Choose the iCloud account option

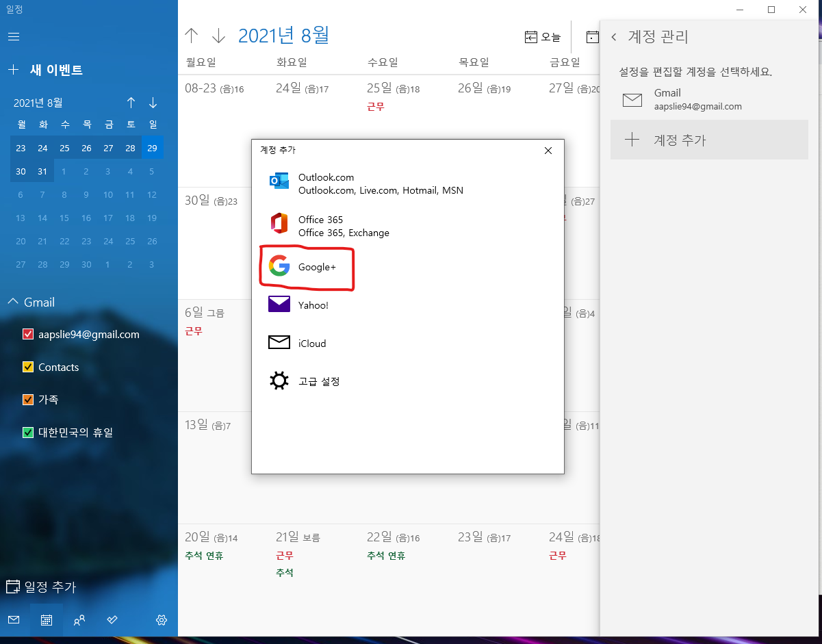408,344
